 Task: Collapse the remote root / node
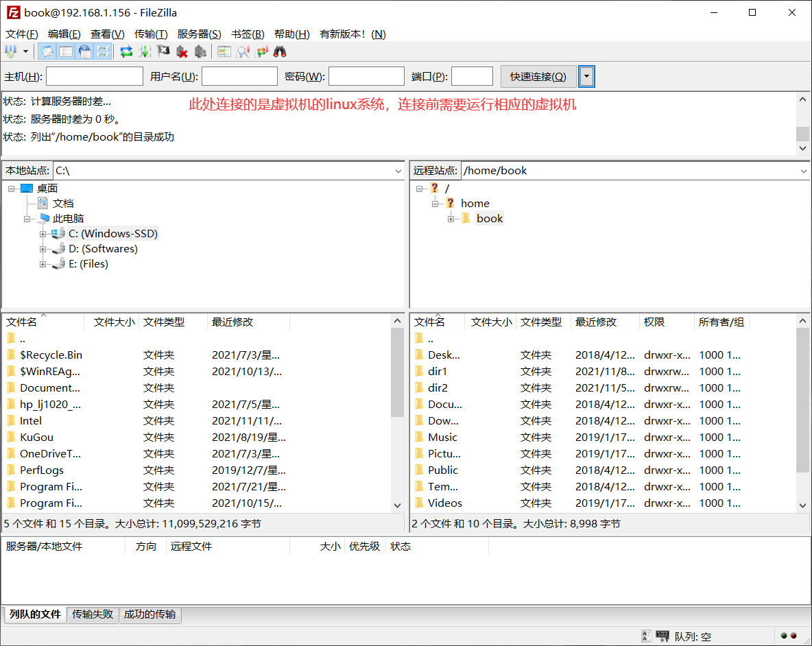click(x=420, y=189)
